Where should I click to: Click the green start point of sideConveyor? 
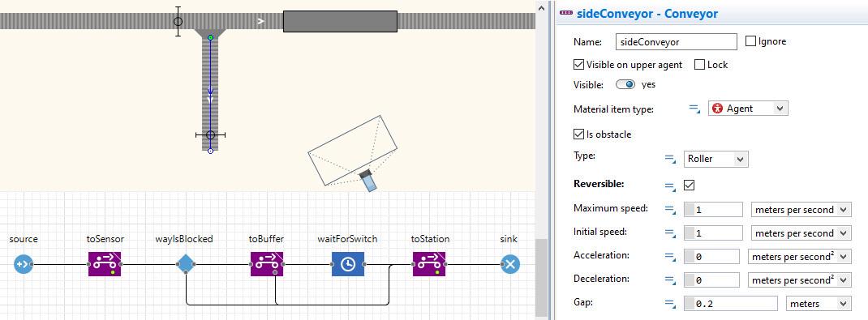(x=210, y=37)
